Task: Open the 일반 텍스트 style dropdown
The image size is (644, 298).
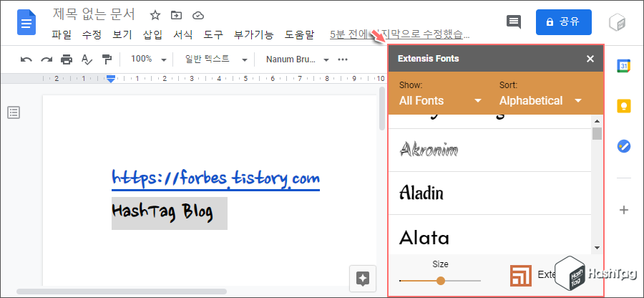Action: pos(216,59)
